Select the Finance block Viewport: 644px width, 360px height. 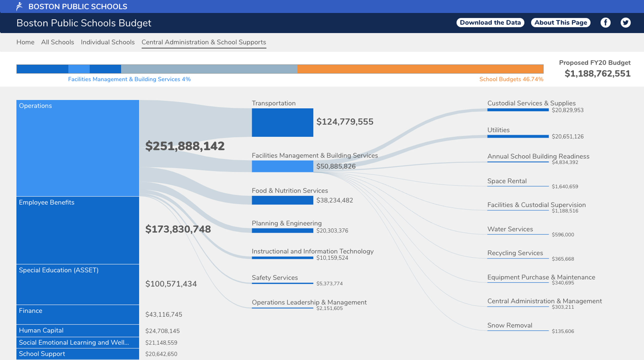click(78, 315)
